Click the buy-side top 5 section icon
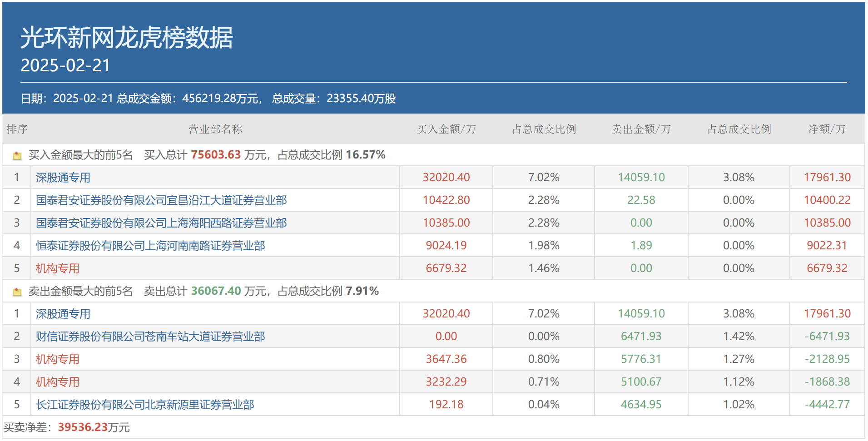 (17, 156)
